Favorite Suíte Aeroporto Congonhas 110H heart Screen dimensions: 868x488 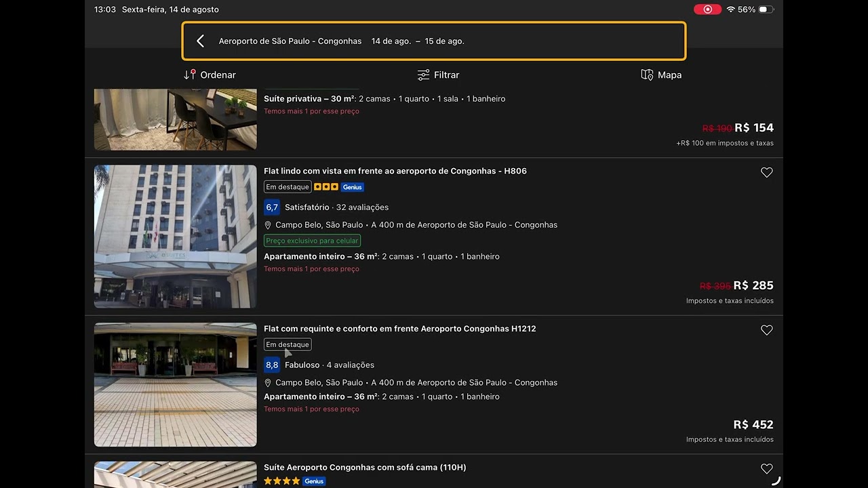[x=766, y=469]
